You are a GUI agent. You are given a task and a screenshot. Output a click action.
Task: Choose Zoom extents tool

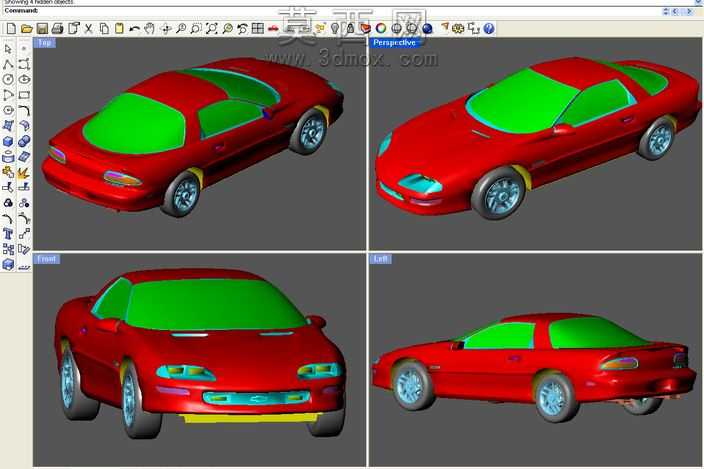pyautogui.click(x=211, y=29)
